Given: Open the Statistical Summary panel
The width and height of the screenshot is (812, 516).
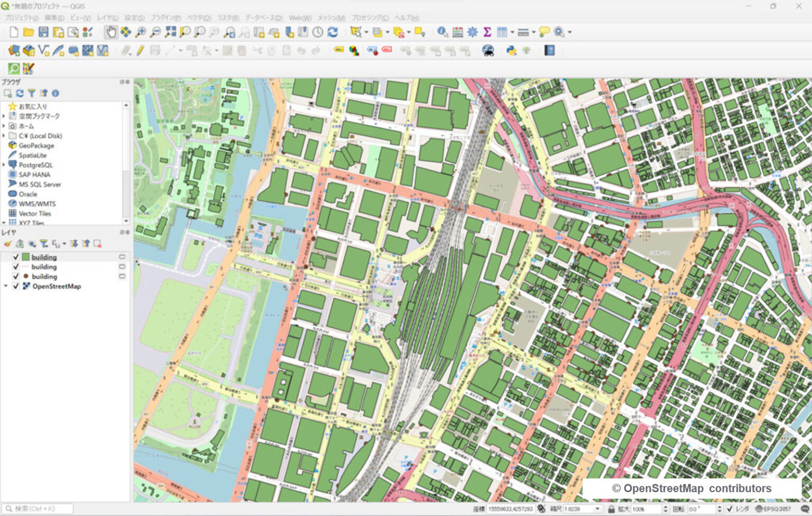Looking at the screenshot, I should [487, 32].
